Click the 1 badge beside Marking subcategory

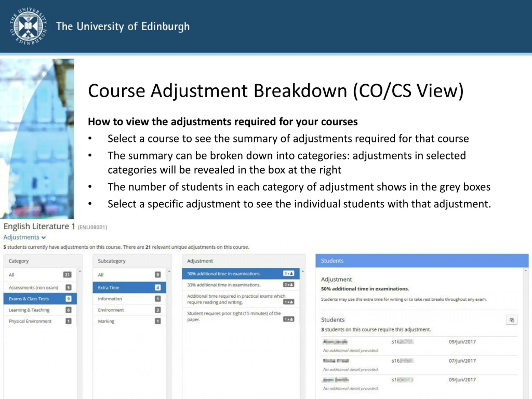click(158, 321)
